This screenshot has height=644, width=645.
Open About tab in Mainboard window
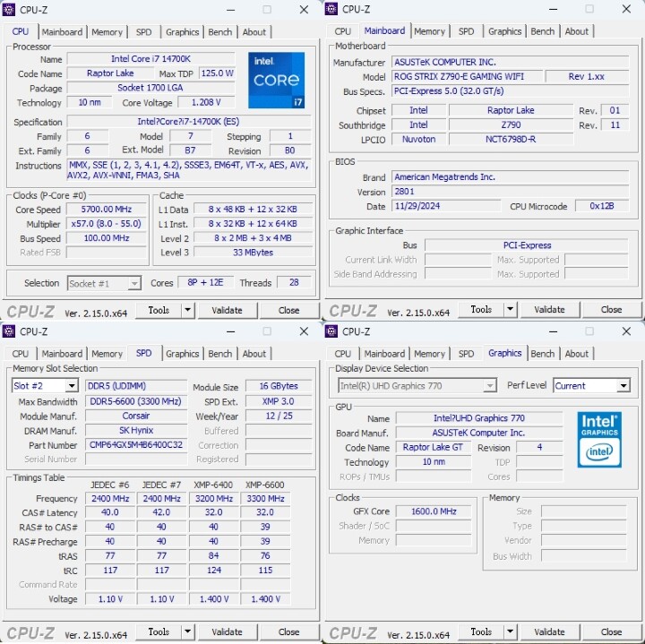pos(577,31)
